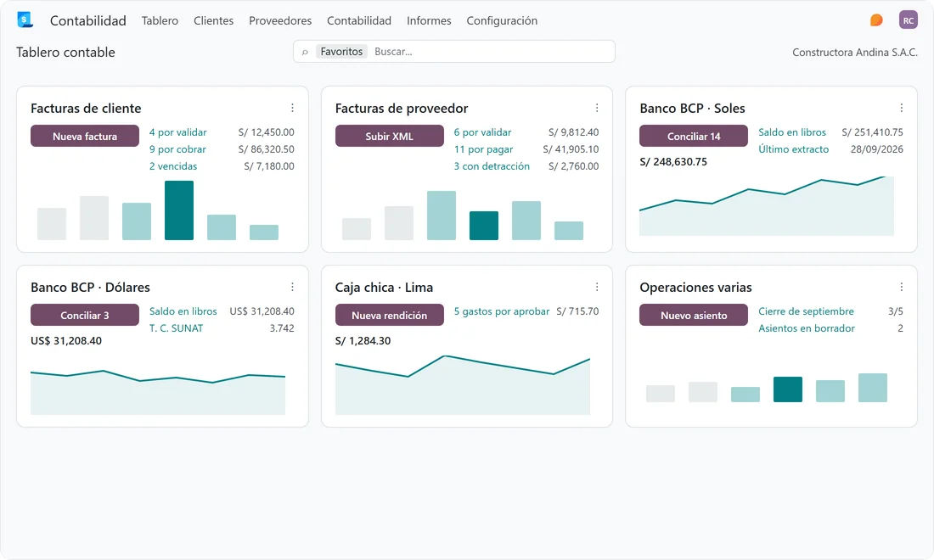Open the Contabilidad menu item next to Proveedores
This screenshot has width=934, height=560.
[358, 20]
